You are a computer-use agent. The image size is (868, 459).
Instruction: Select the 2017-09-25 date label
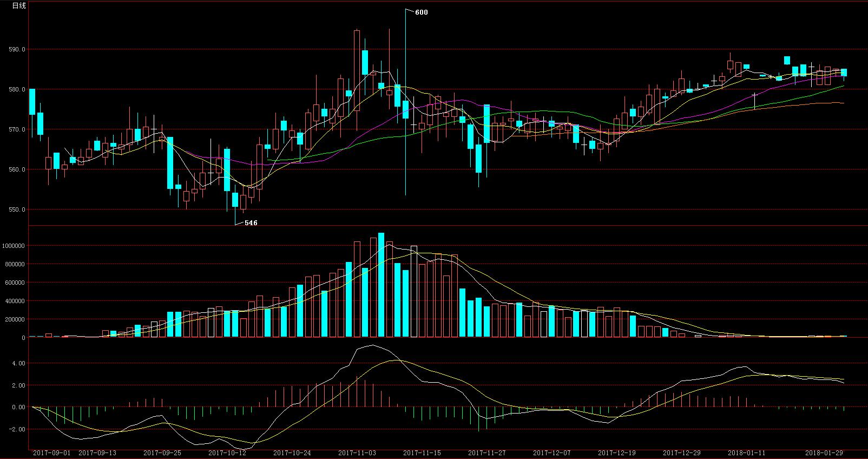162,453
